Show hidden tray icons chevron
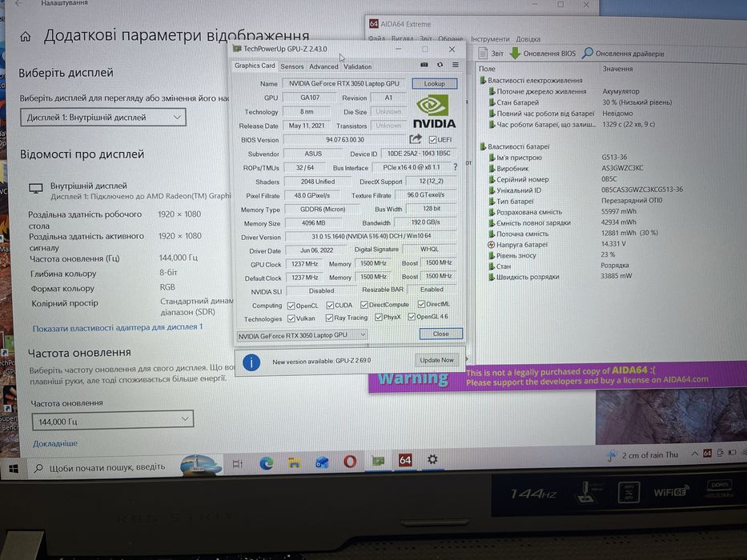747x560 pixels. click(x=695, y=454)
